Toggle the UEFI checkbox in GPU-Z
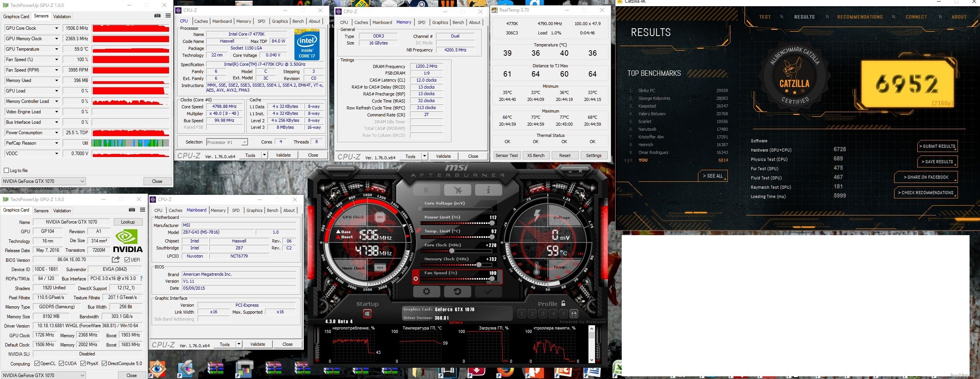The height and width of the screenshot is (379, 980). point(127,260)
